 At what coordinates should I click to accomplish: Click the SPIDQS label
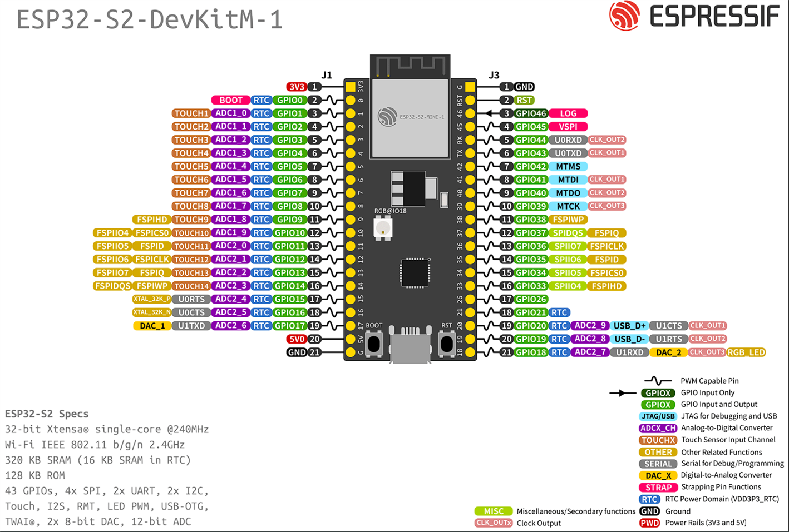pos(568,233)
